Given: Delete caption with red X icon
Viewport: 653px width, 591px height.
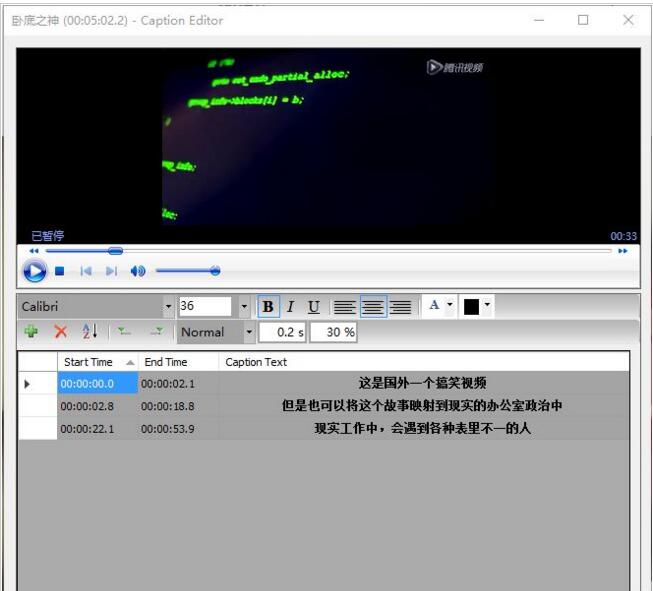Looking at the screenshot, I should point(61,332).
